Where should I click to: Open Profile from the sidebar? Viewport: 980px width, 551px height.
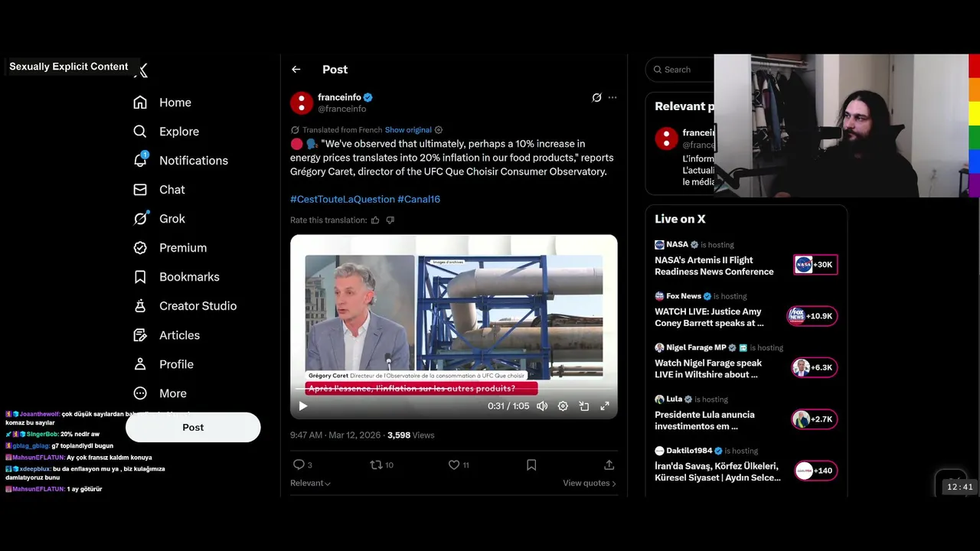click(x=163, y=364)
